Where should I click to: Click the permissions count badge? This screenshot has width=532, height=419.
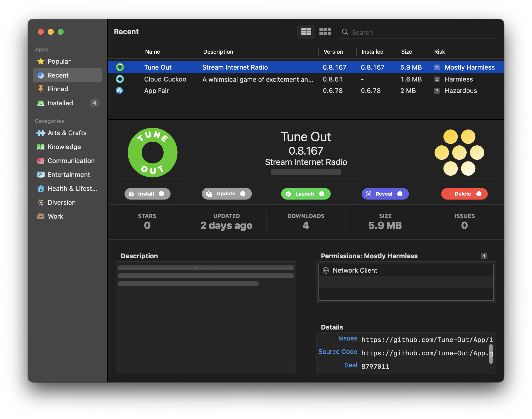pos(484,256)
